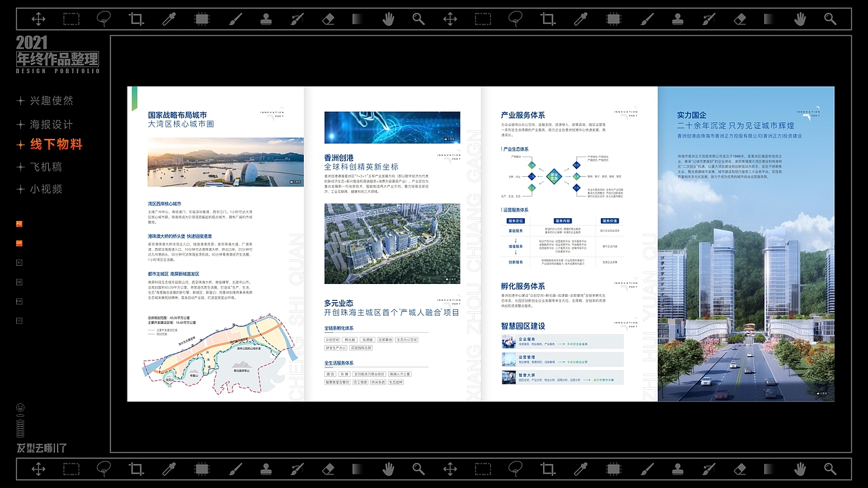The height and width of the screenshot is (488, 868).
Task: Open the 飞机稿 section
Action: click(46, 167)
